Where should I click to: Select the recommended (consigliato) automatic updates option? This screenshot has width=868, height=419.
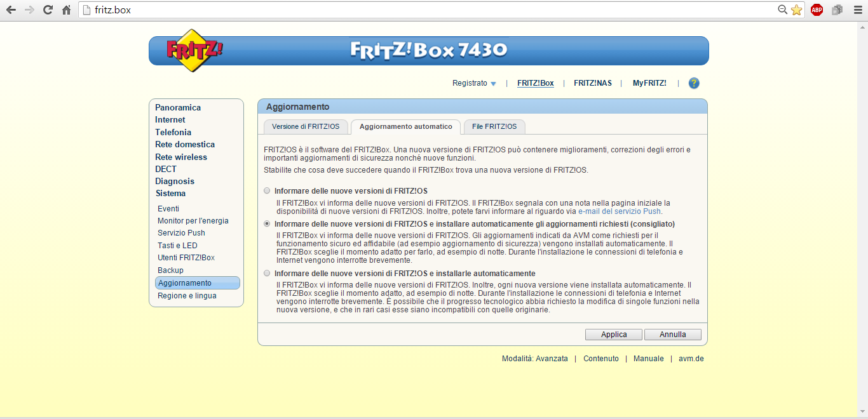tap(267, 224)
